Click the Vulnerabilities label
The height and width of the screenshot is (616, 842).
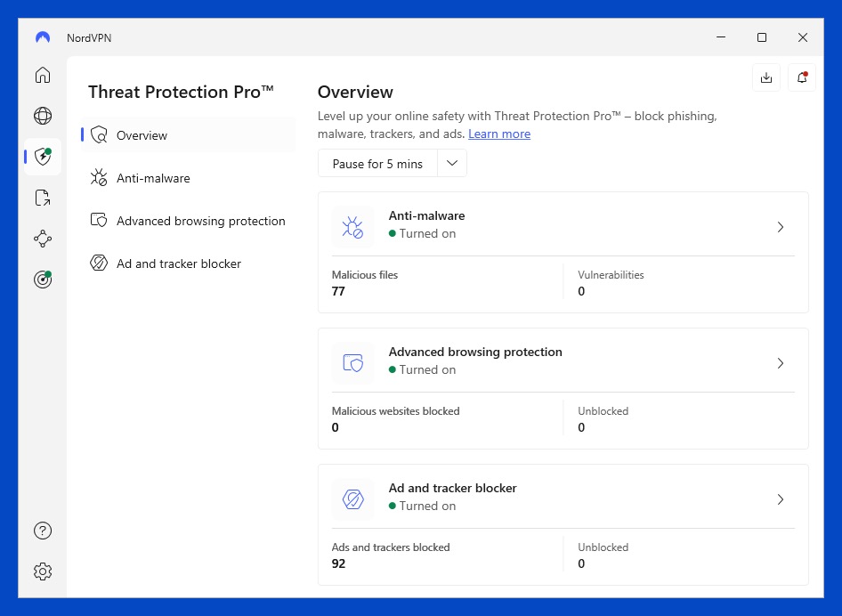click(611, 274)
